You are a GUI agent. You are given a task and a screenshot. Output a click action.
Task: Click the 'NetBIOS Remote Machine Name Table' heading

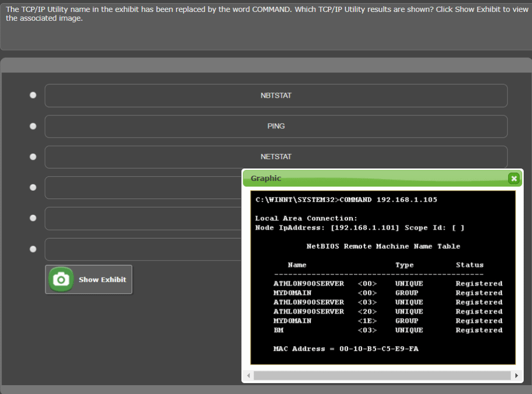click(x=383, y=246)
